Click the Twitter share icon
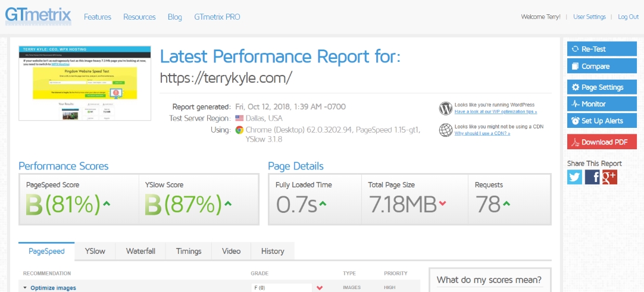 point(574,177)
